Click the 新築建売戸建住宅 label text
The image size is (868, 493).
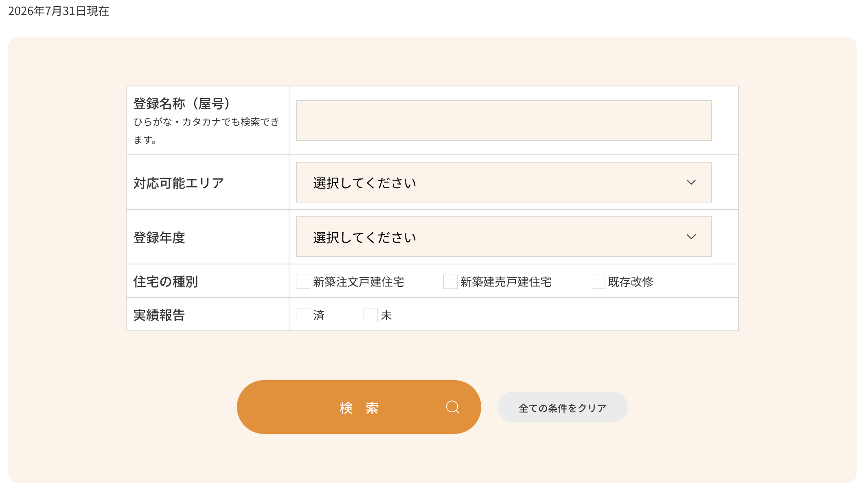click(506, 282)
